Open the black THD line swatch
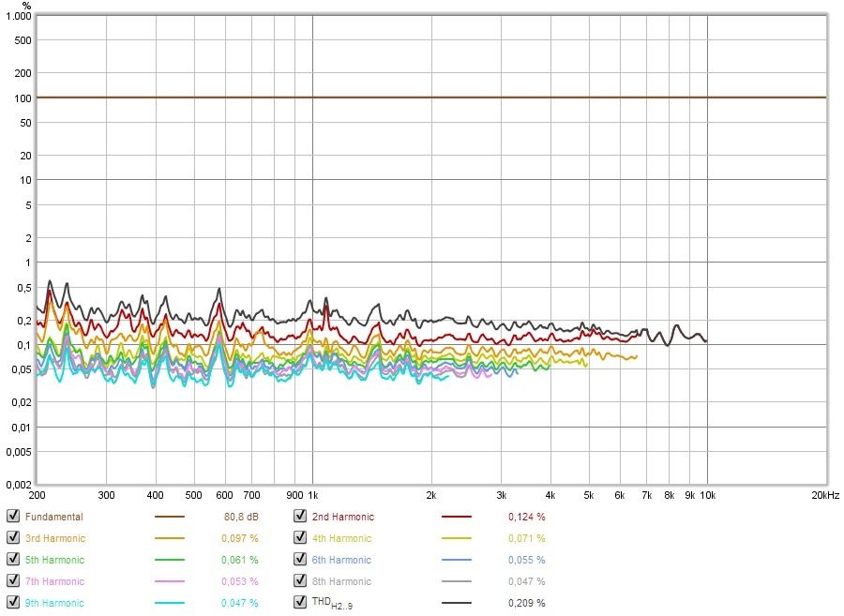This screenshot has height=616, width=844. 457,603
